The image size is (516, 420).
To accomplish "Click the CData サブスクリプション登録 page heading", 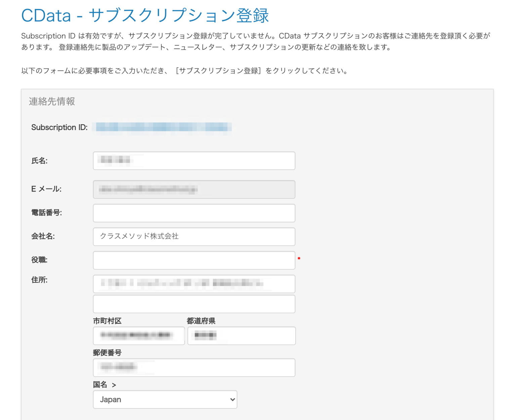I will click(144, 15).
